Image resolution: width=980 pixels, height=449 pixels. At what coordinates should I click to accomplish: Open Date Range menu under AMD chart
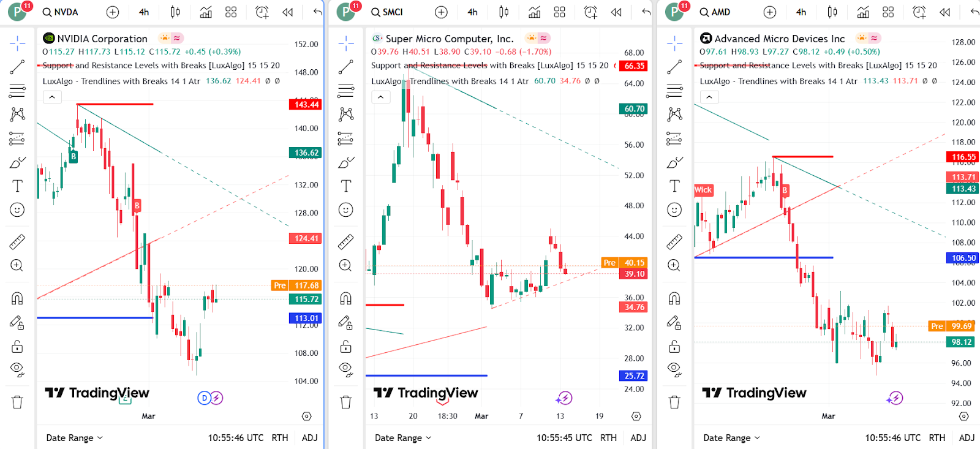[x=731, y=438]
